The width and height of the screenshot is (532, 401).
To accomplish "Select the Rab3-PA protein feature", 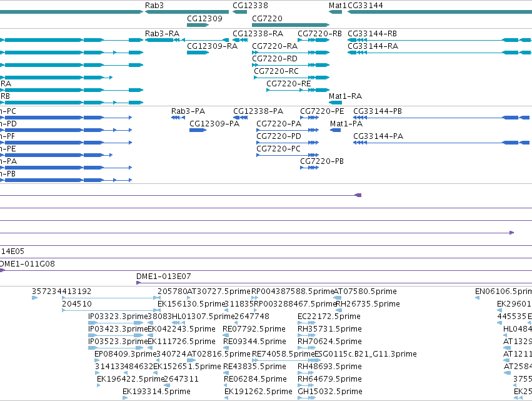I will tap(178, 118).
